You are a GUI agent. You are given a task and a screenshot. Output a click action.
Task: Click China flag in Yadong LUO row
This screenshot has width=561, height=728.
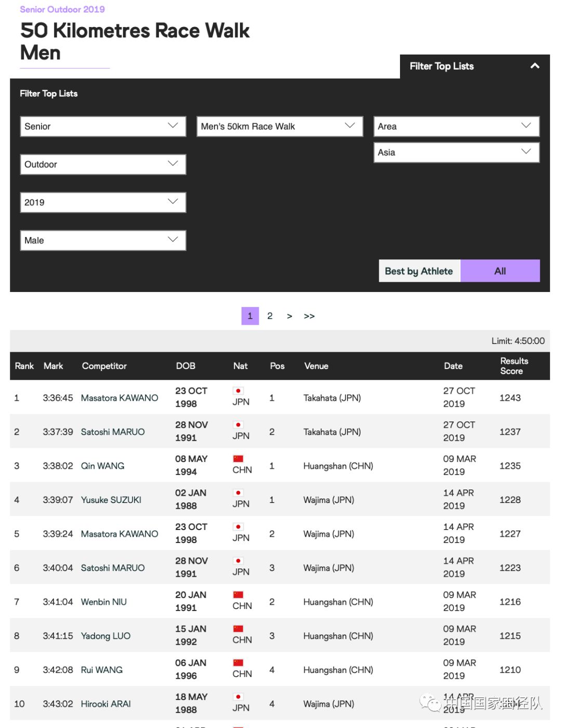238,629
